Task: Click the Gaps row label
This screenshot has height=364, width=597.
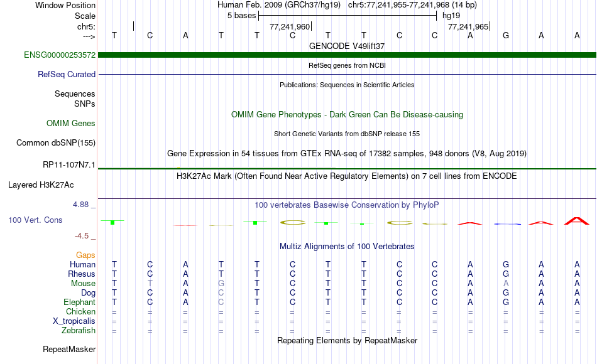Action: [x=85, y=255]
